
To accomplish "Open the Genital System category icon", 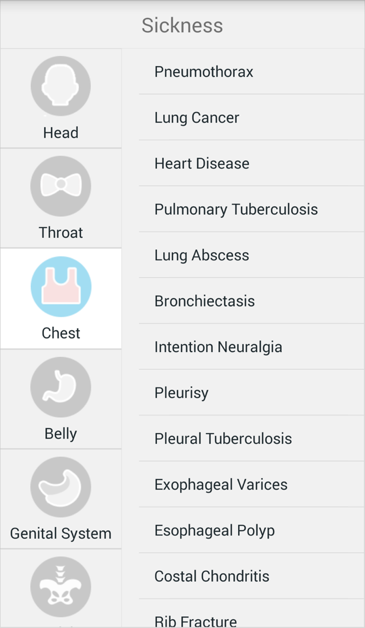I will [60, 487].
